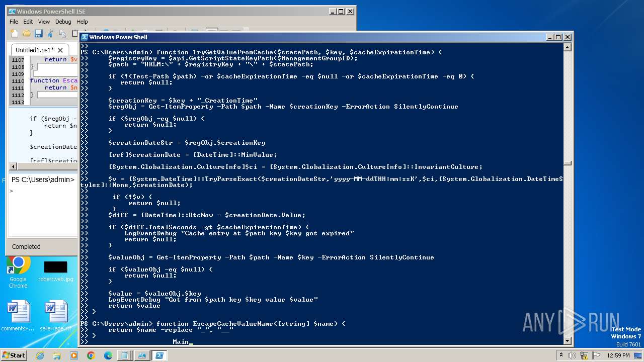Close the Windows PowerShell console window
Image resolution: width=644 pixels, height=362 pixels.
click(x=567, y=37)
